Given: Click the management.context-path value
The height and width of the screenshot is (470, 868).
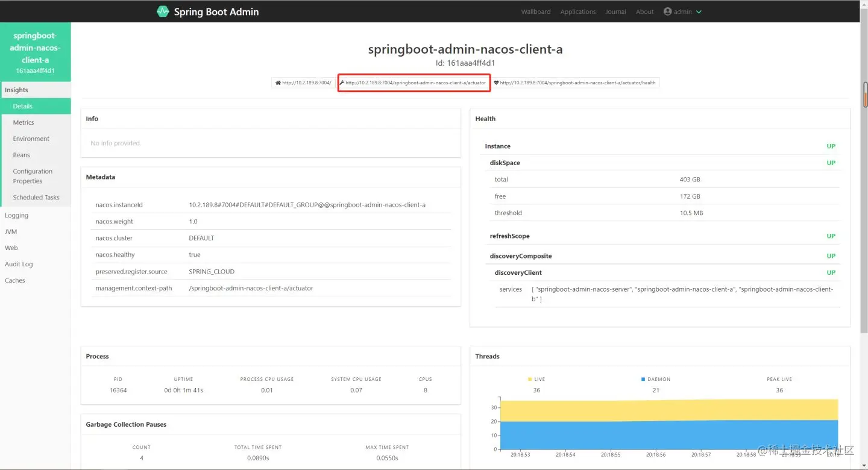Looking at the screenshot, I should click(251, 288).
